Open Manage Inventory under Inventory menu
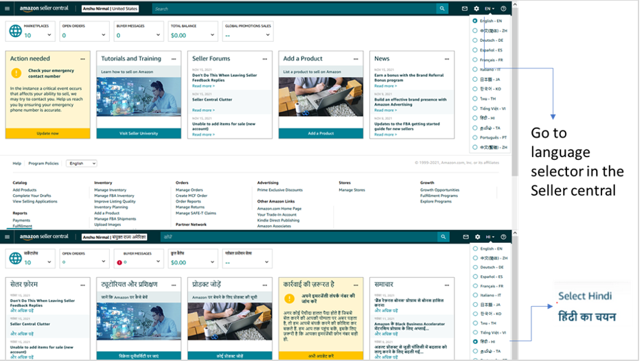This screenshot has height=361, width=644. [110, 190]
